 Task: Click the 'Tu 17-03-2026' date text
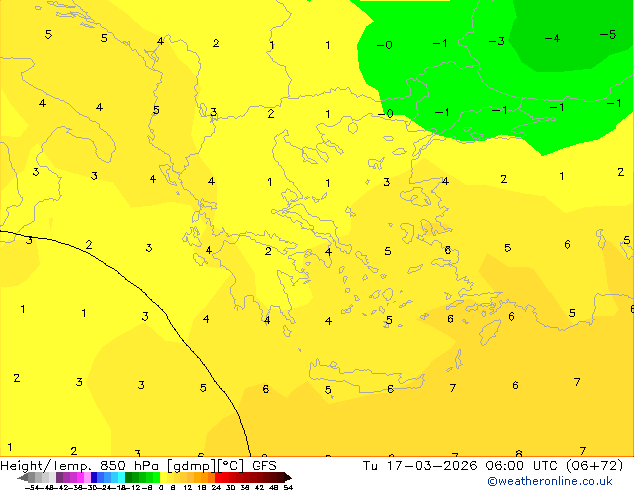(x=420, y=466)
